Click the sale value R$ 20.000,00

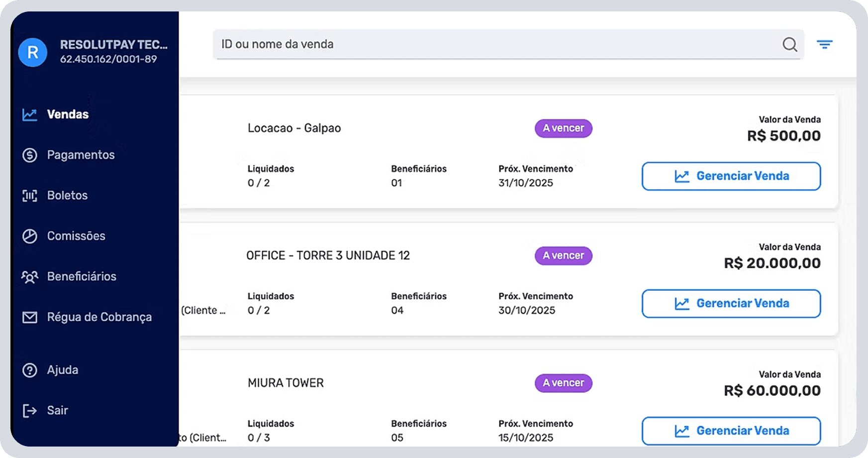pos(772,263)
